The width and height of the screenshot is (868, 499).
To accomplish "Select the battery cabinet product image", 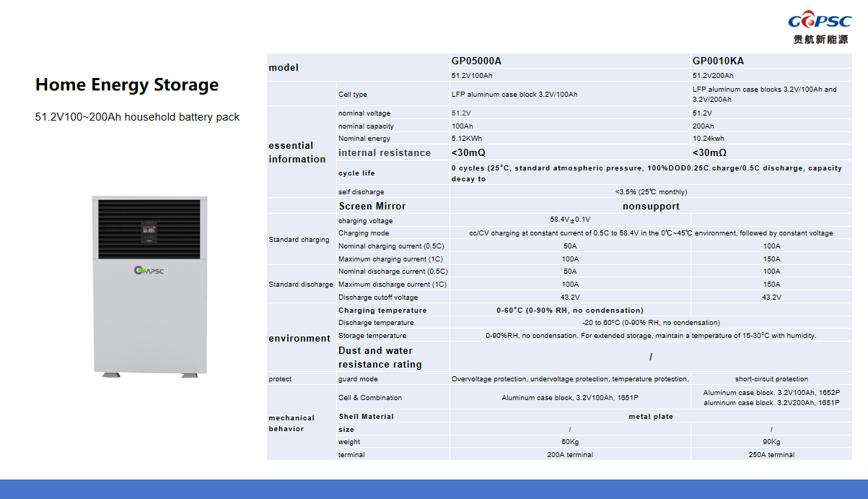I will 149,286.
